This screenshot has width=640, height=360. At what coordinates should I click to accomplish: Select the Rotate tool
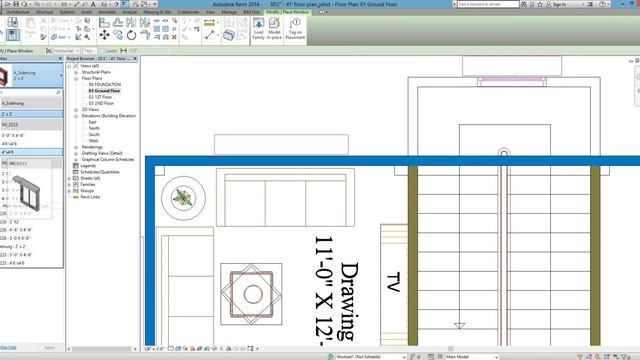tap(131, 36)
